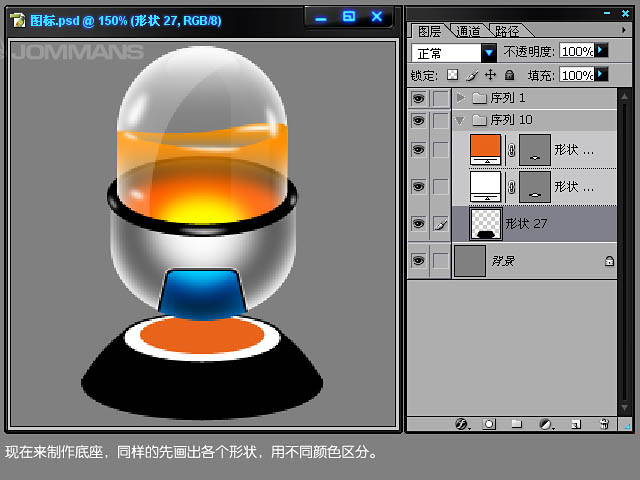Viewport: 640px width, 480px height.
Task: Toggle link box next to 序列 1
Action: pos(440,98)
